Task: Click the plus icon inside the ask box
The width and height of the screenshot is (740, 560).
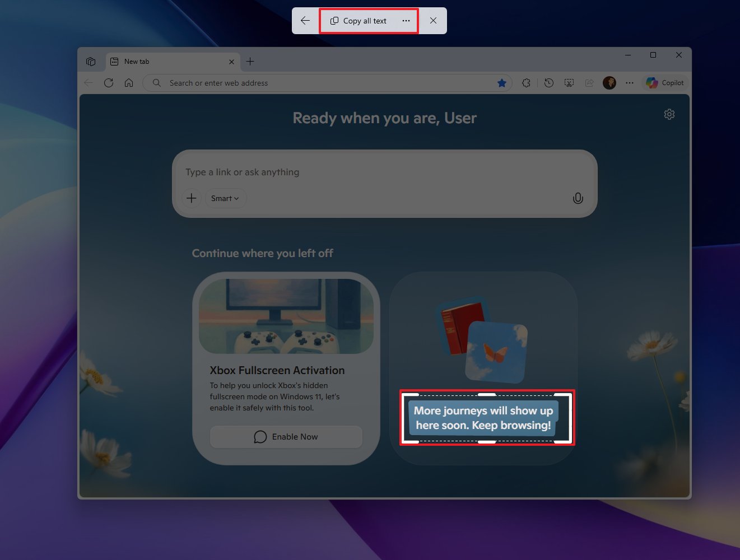Action: pyautogui.click(x=191, y=198)
